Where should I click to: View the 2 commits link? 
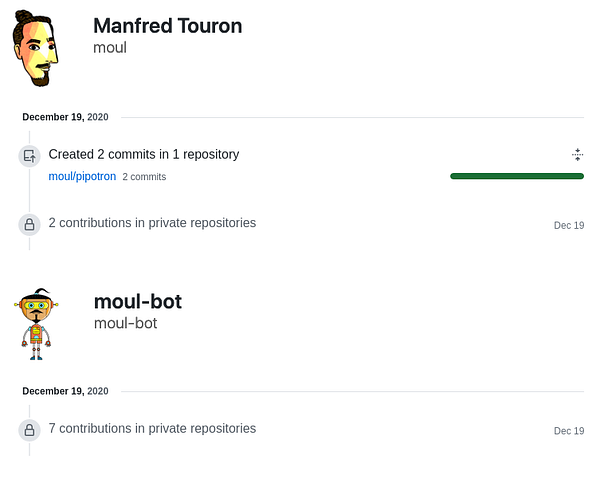click(144, 177)
